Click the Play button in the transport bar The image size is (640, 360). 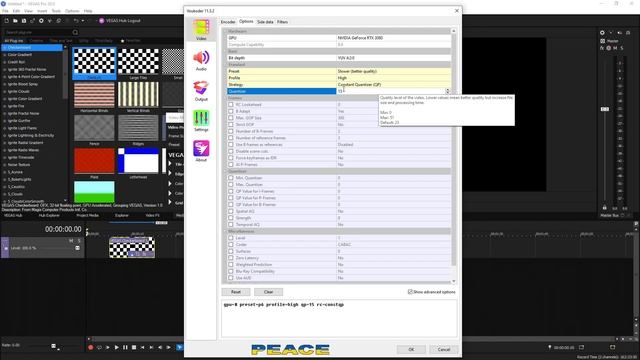(116, 347)
